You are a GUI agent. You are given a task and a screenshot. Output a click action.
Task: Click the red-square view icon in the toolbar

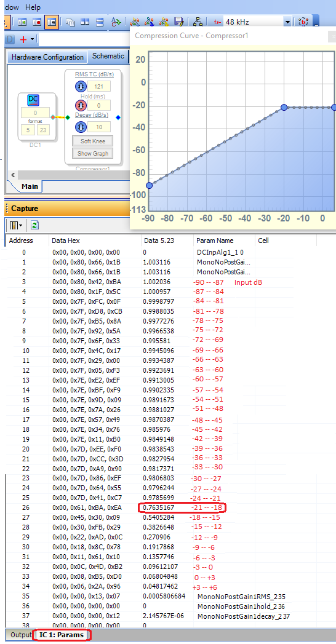tap(36, 22)
